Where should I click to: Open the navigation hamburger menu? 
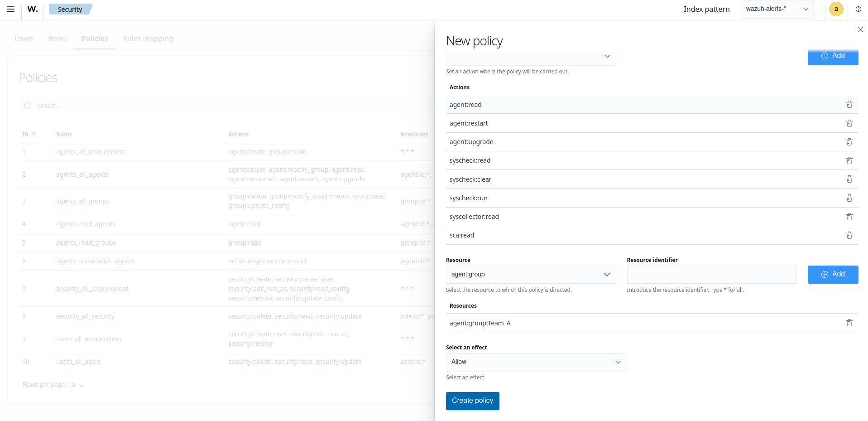click(11, 9)
